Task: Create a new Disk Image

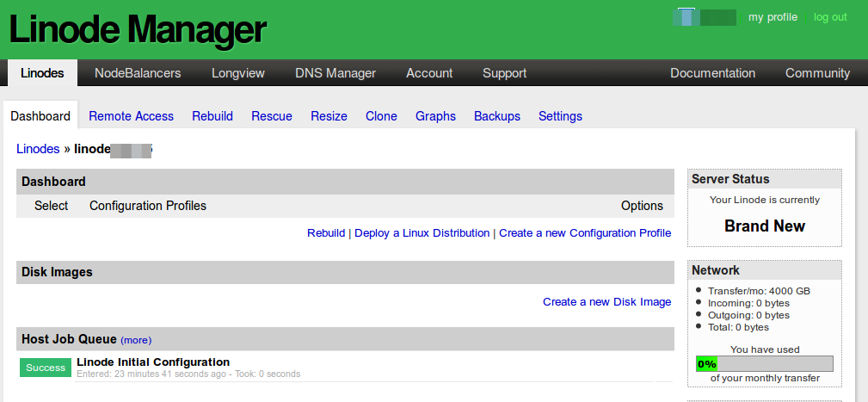Action: 606,302
